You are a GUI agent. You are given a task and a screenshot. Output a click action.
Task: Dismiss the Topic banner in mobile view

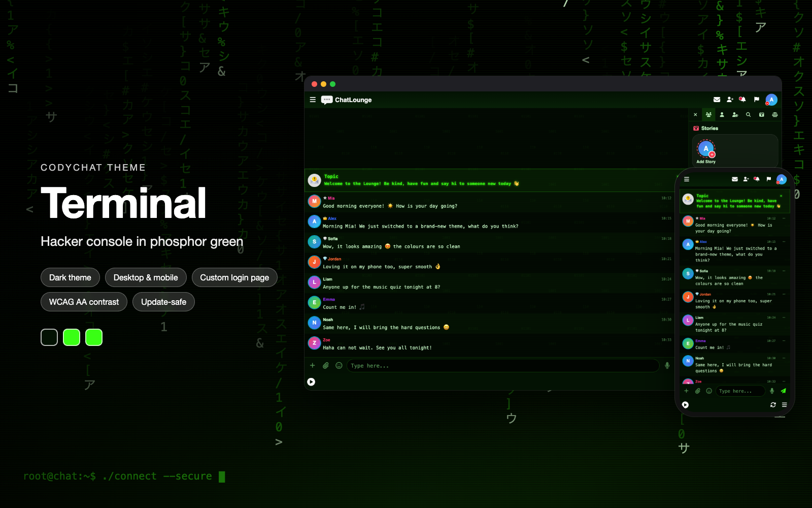(781, 196)
